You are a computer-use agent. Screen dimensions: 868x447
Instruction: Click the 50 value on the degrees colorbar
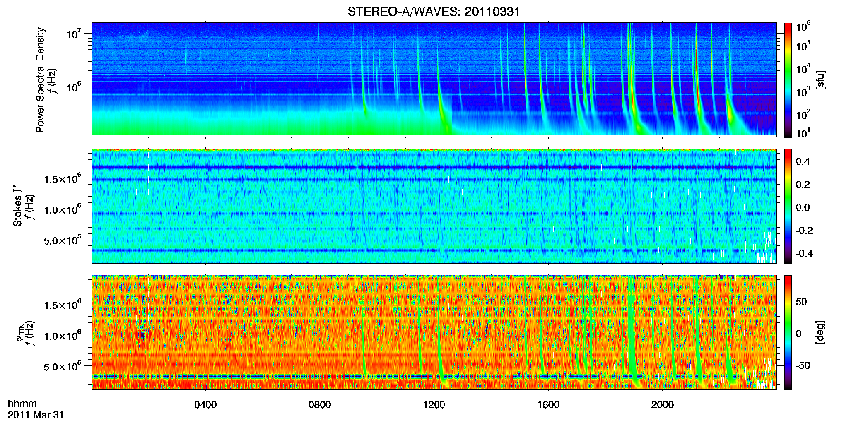pos(801,302)
